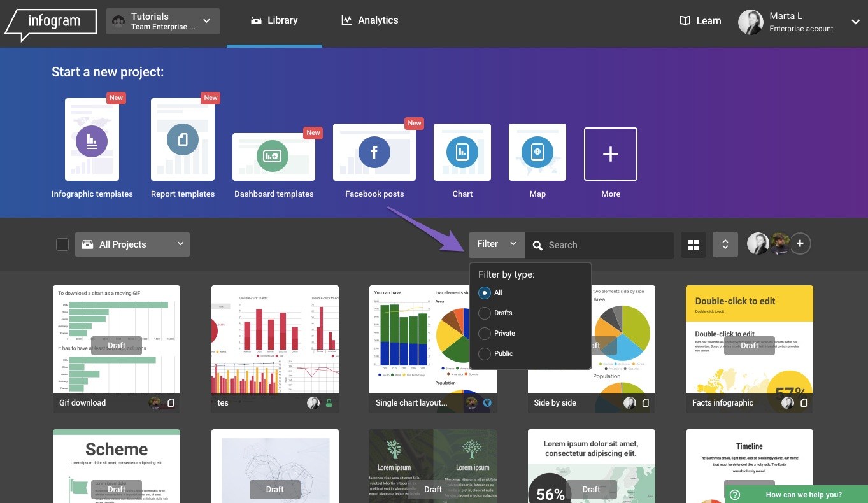Expand the All Projects dropdown
Screen dimensions: 868x503
(x=132, y=244)
